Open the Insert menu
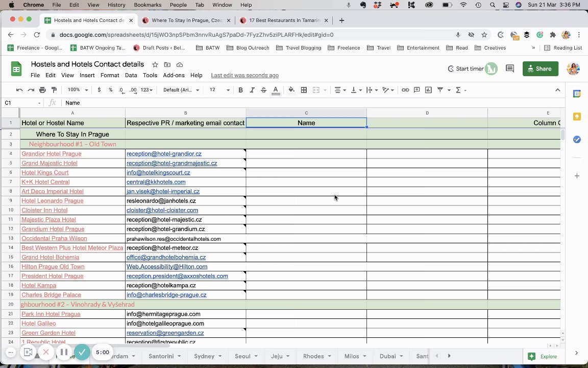 (x=87, y=75)
